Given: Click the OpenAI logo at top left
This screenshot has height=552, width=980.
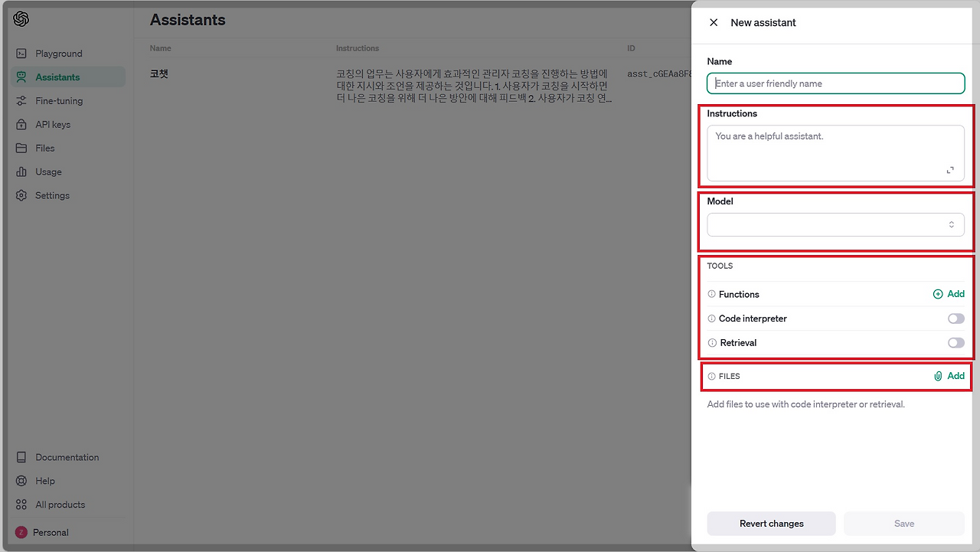Looking at the screenshot, I should pos(20,18).
